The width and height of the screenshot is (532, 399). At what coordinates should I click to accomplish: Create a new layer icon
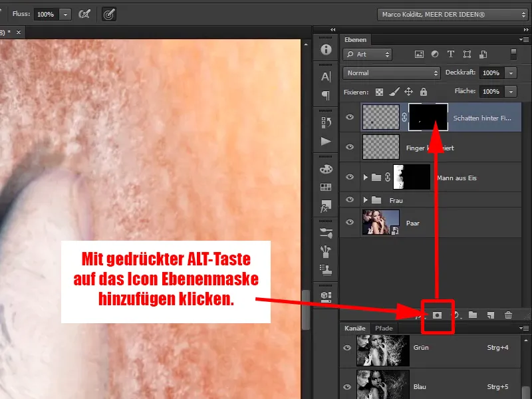491,315
